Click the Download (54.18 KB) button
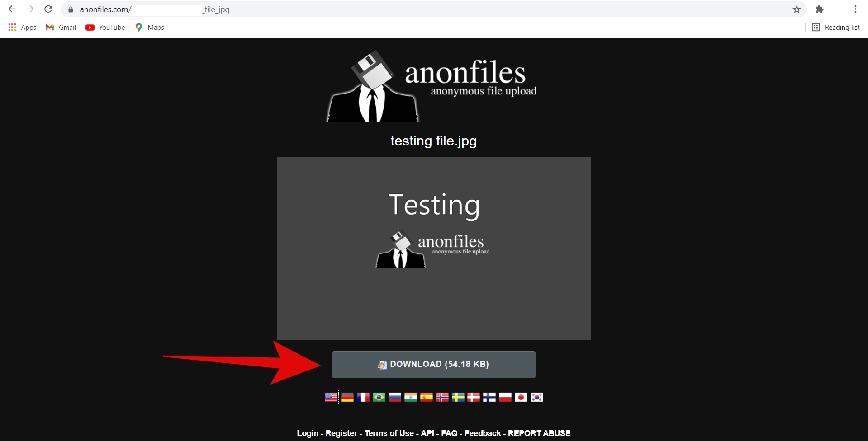 (x=434, y=365)
